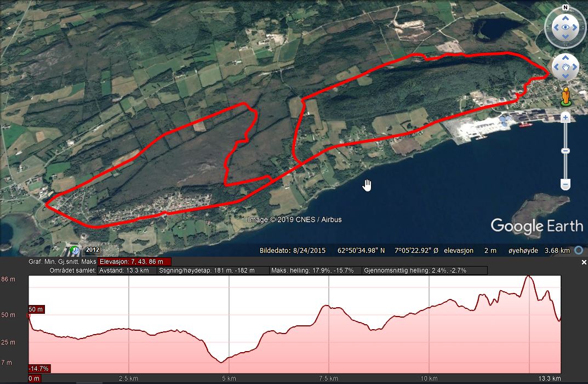Click the 'elevasjon 2 m' status readout
The image size is (588, 384).
point(470,250)
